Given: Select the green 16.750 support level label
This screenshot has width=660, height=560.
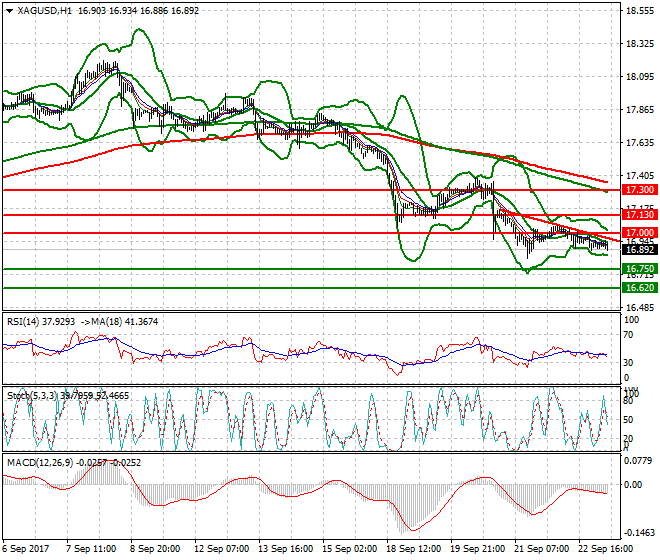Looking at the screenshot, I should click(638, 269).
